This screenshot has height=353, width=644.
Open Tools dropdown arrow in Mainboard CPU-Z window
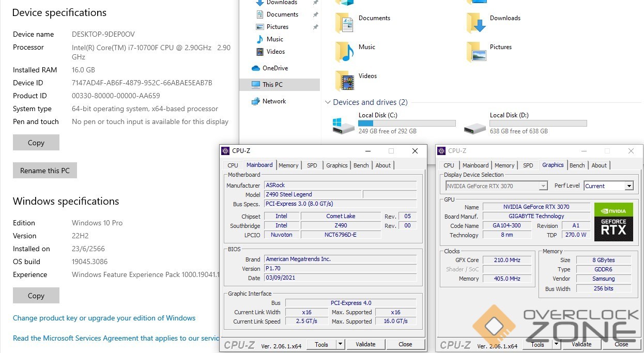pos(340,344)
